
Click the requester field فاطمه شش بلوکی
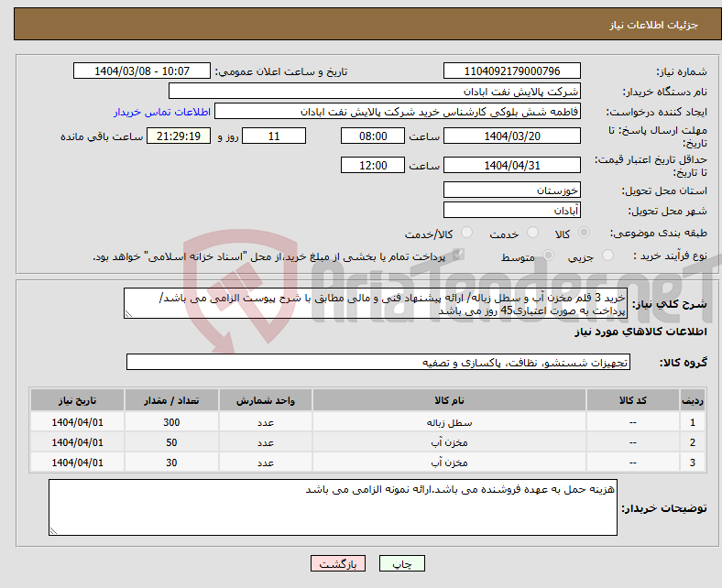click(x=398, y=112)
